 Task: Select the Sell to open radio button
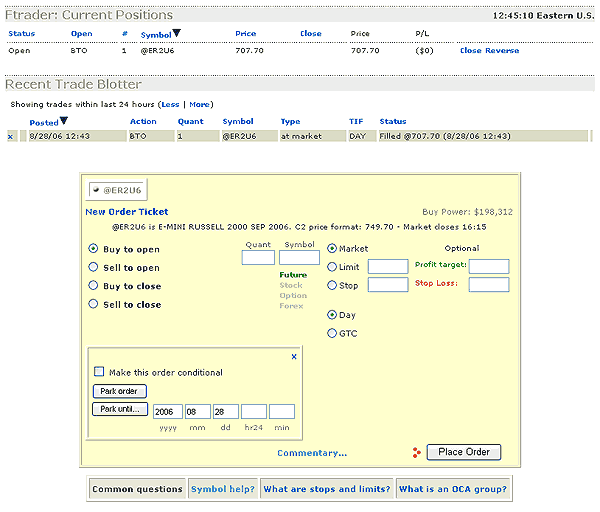pyautogui.click(x=94, y=267)
